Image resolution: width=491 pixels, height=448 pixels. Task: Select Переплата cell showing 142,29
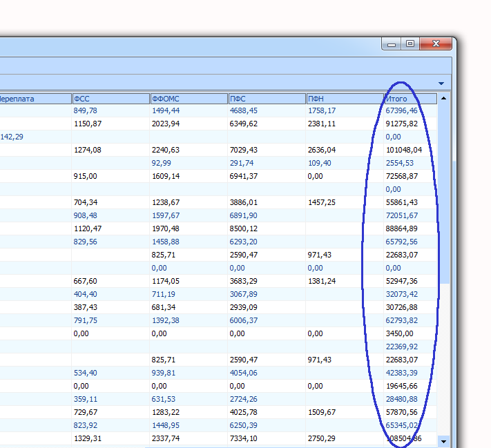coord(35,137)
